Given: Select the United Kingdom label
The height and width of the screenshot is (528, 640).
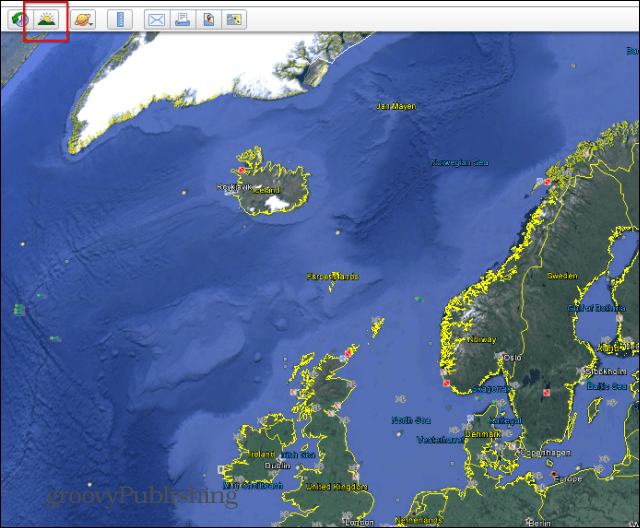Looking at the screenshot, I should (337, 487).
